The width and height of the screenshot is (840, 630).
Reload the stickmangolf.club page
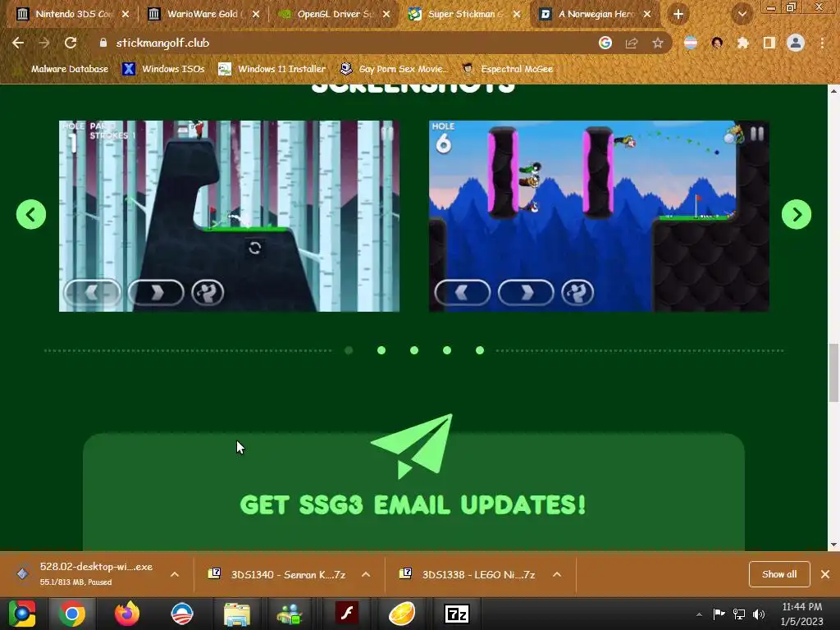(71, 43)
